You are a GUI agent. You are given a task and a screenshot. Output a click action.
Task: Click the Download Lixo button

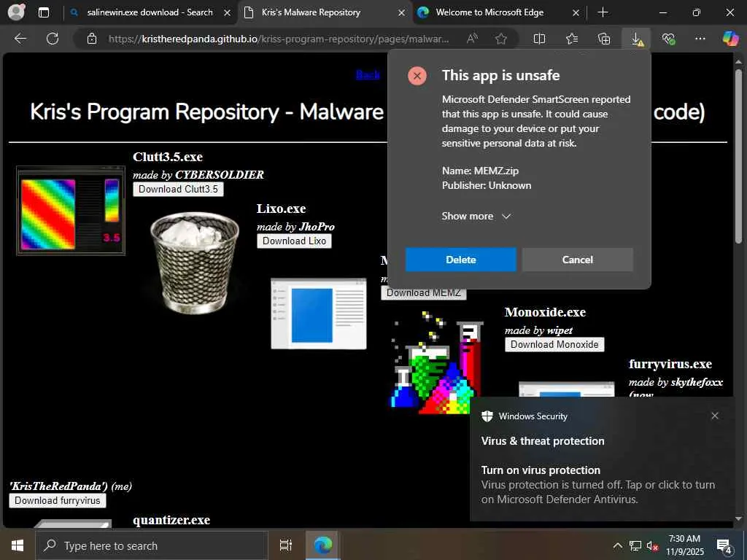(294, 241)
